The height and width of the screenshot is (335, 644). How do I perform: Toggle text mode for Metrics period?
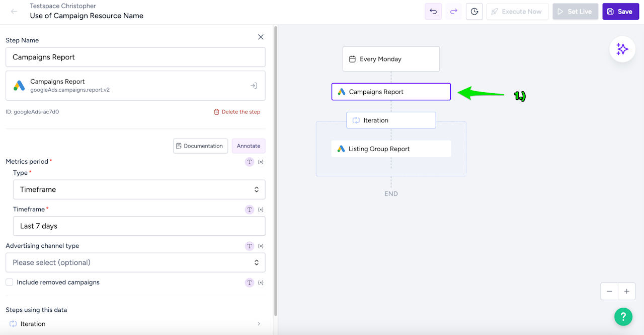tap(249, 162)
